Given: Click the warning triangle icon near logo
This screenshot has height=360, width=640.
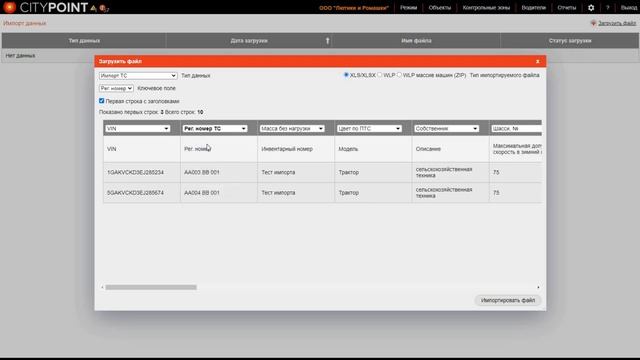Looking at the screenshot, I should pyautogui.click(x=93, y=8).
